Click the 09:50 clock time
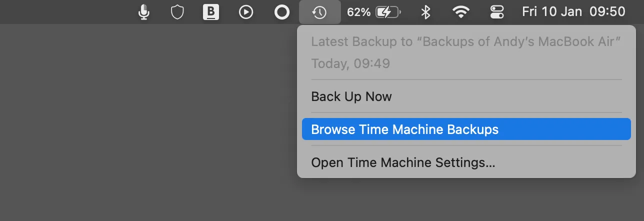Image resolution: width=644 pixels, height=221 pixels. (x=607, y=12)
